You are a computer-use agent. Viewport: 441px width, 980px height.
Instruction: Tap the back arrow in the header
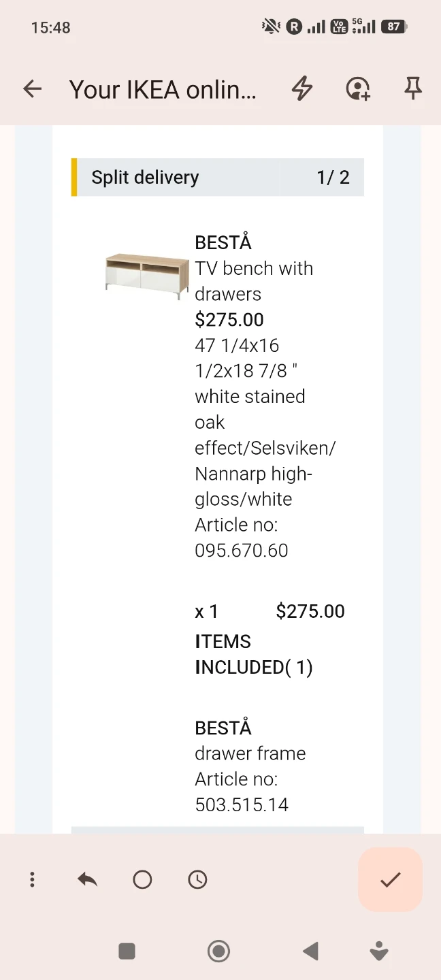pos(32,88)
